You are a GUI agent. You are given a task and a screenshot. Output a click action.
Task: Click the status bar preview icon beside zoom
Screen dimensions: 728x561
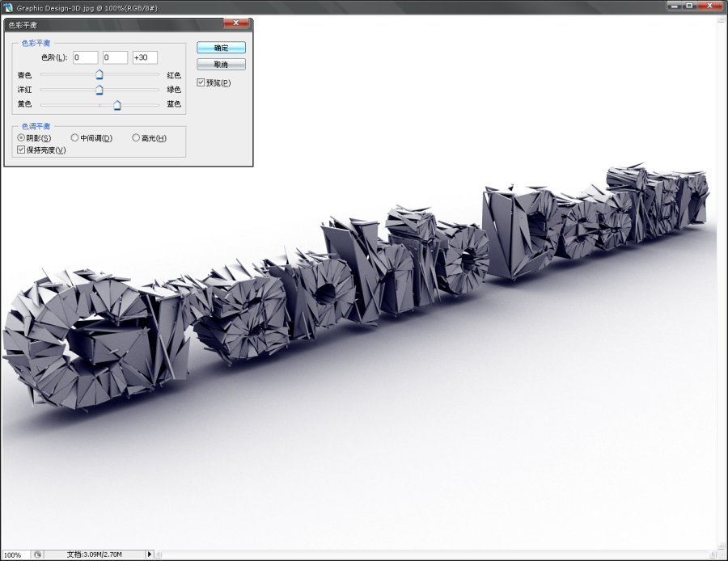37,555
